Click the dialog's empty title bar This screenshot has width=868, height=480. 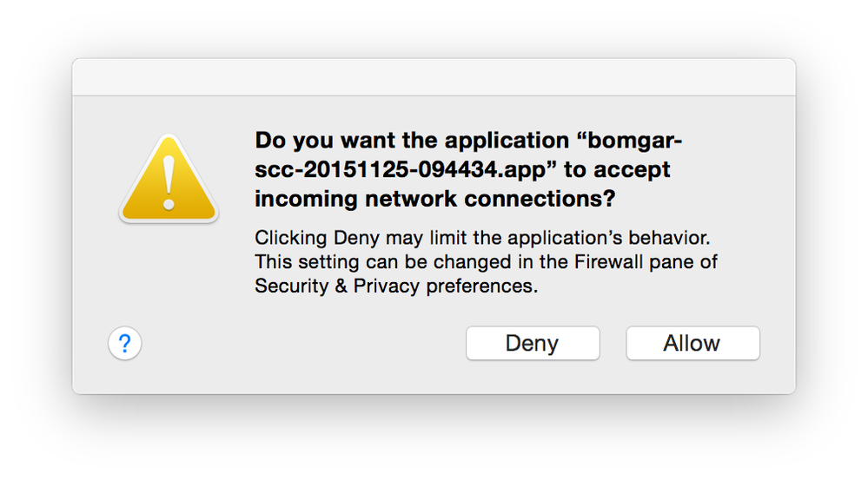434,77
